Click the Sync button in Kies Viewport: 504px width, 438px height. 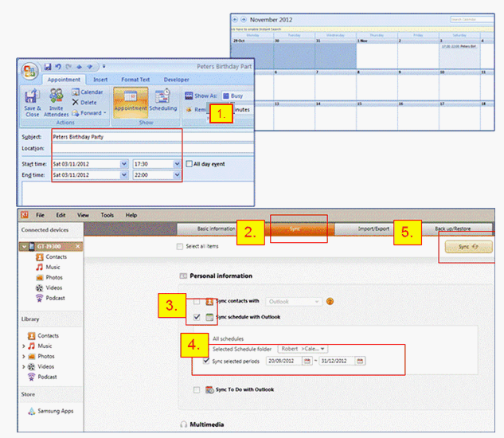(468, 247)
